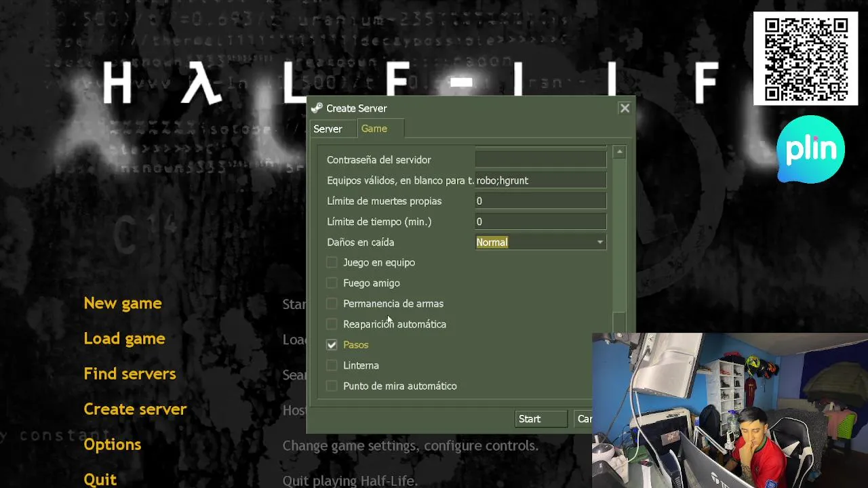Click the Contraseña del servidor label

(x=378, y=160)
